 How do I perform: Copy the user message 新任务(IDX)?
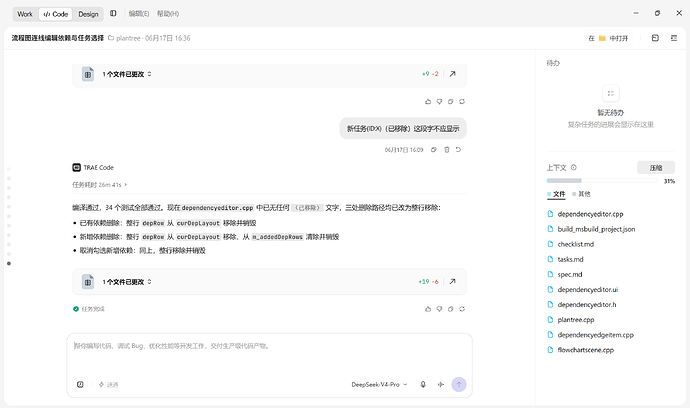pos(433,150)
